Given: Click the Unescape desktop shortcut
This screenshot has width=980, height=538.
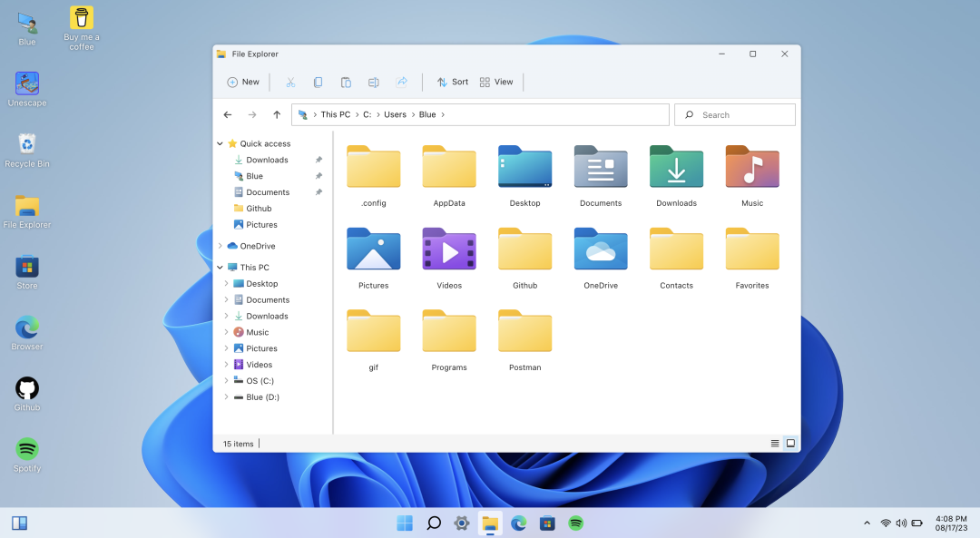Looking at the screenshot, I should tap(27, 89).
